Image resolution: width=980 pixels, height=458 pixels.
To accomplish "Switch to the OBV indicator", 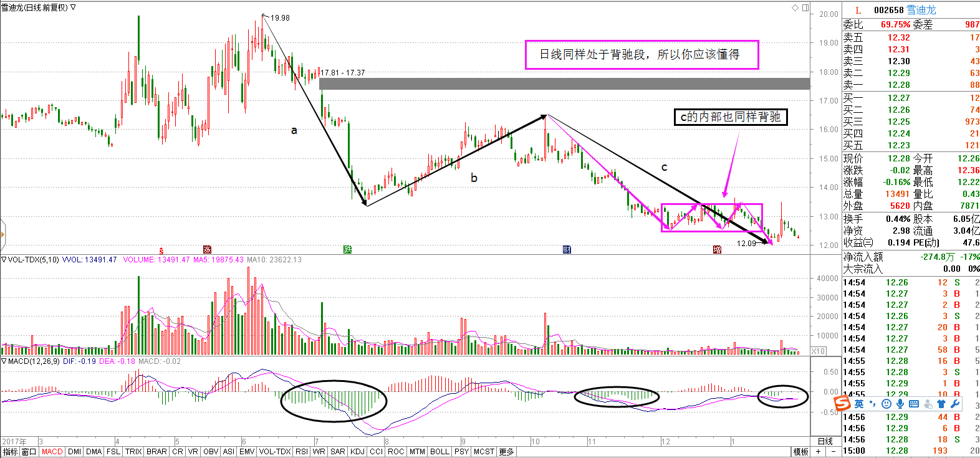I will tap(211, 452).
